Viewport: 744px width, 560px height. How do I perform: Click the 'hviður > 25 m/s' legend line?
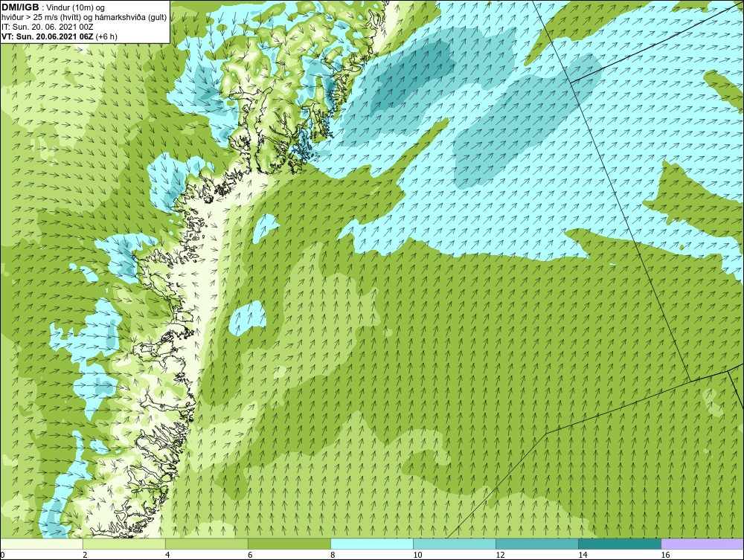click(84, 18)
